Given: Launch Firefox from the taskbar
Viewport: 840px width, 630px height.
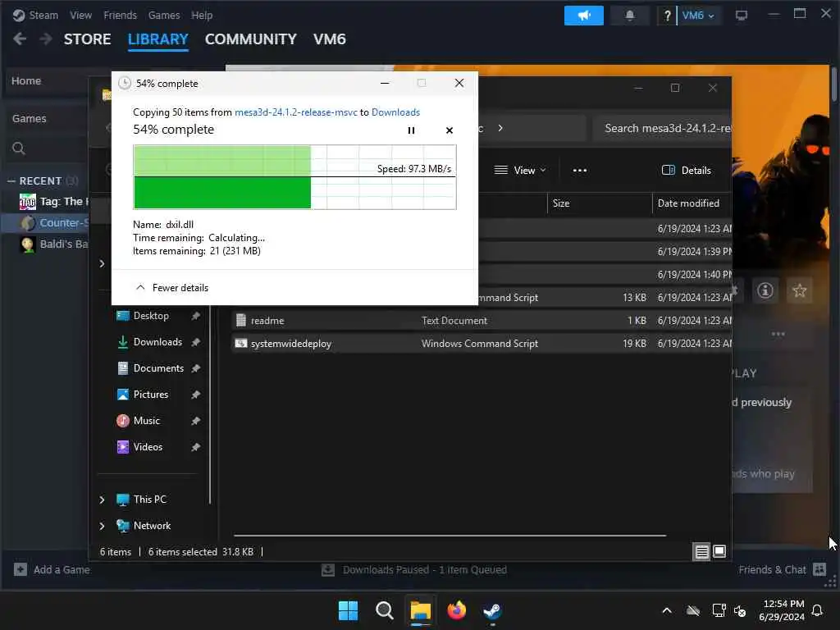Looking at the screenshot, I should tap(456, 610).
